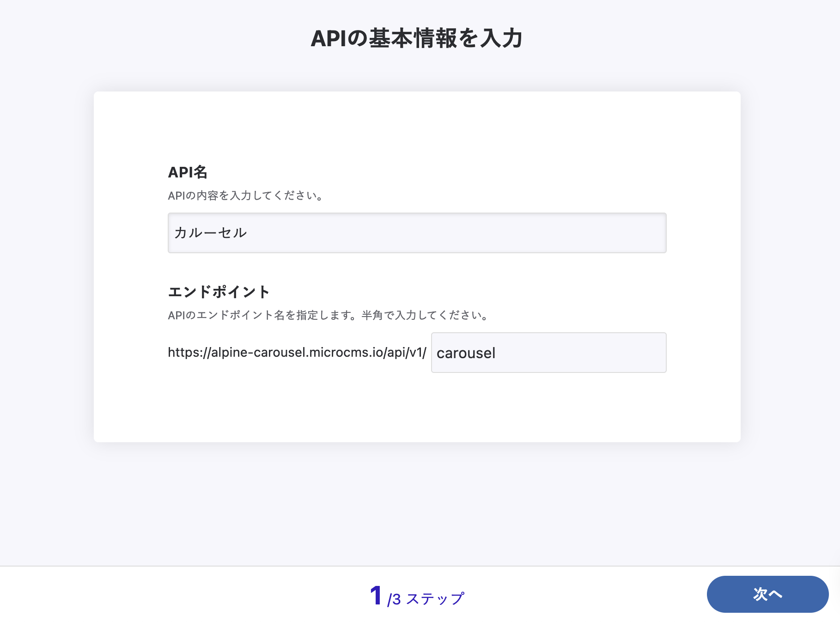Click the hint text APIの内容を入力してください

tap(245, 195)
